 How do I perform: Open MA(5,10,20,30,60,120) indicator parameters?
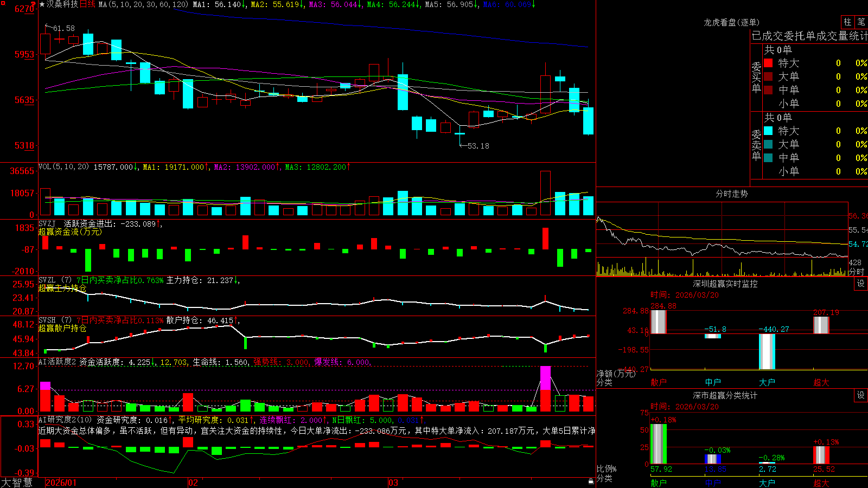143,4
